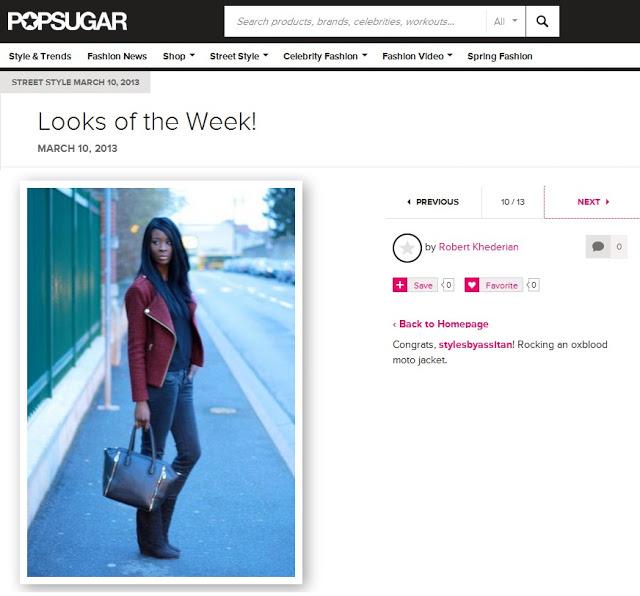This screenshot has height=596, width=640.
Task: Open the Fashion News menu item
Action: 117,56
